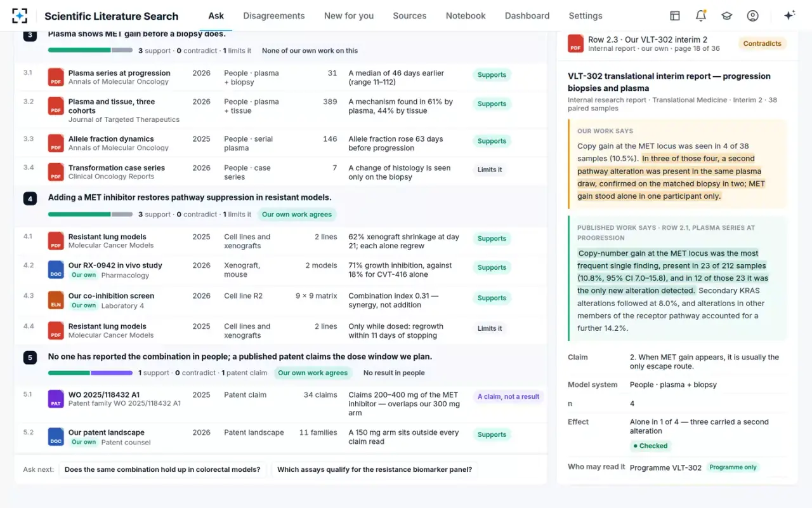Open notifications bell icon

[701, 16]
